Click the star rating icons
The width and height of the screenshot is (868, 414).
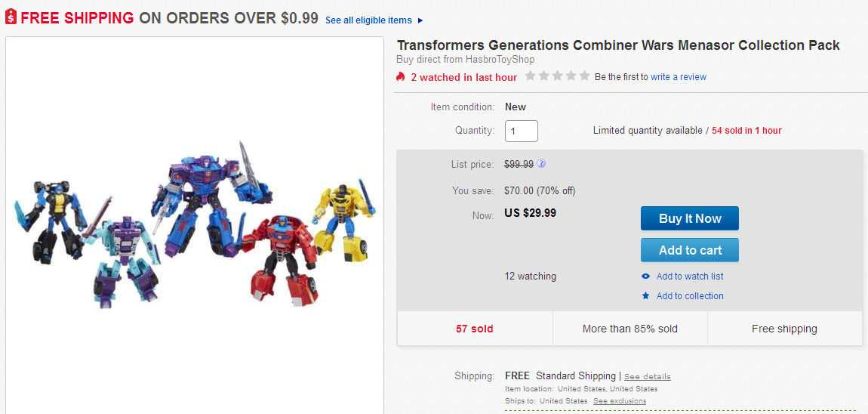(557, 76)
